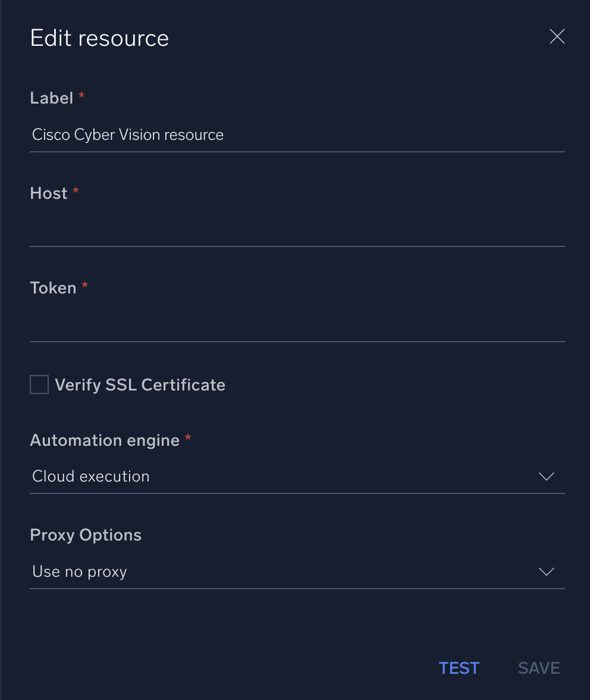This screenshot has width=590, height=700.
Task: Click the SAVE button
Action: coord(538,668)
